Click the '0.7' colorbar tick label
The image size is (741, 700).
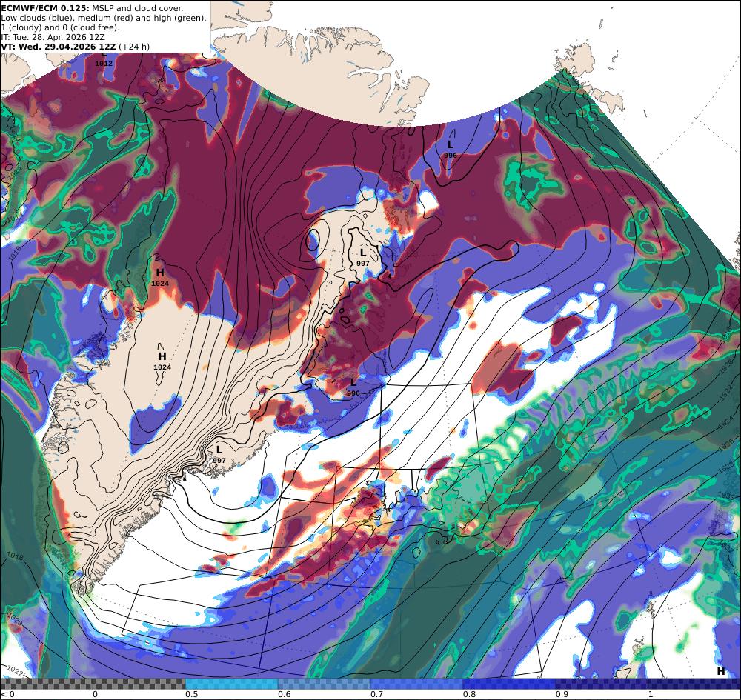[376, 694]
